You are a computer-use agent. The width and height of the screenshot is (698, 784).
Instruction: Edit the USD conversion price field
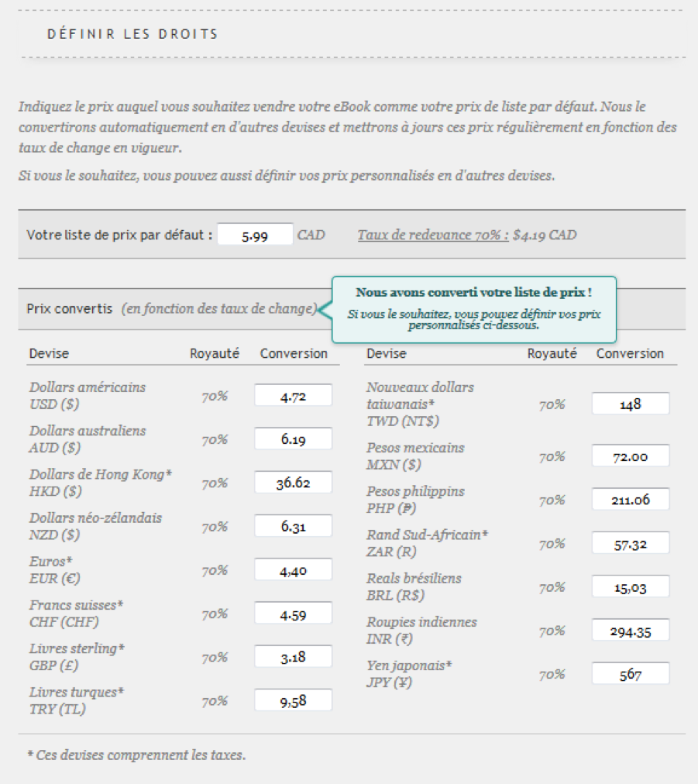click(x=293, y=396)
